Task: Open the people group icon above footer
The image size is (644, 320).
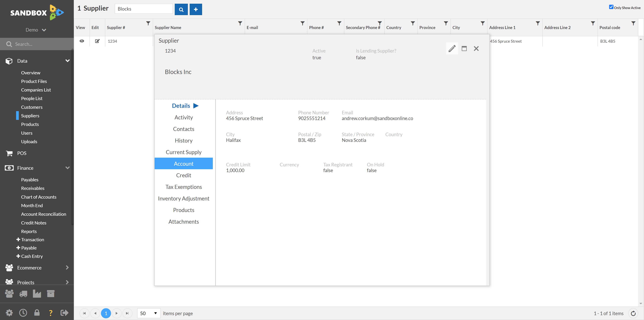Action: 9,294
